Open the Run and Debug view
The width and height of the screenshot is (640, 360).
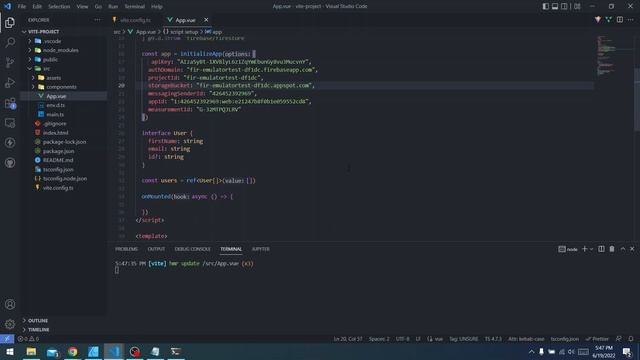[10, 82]
